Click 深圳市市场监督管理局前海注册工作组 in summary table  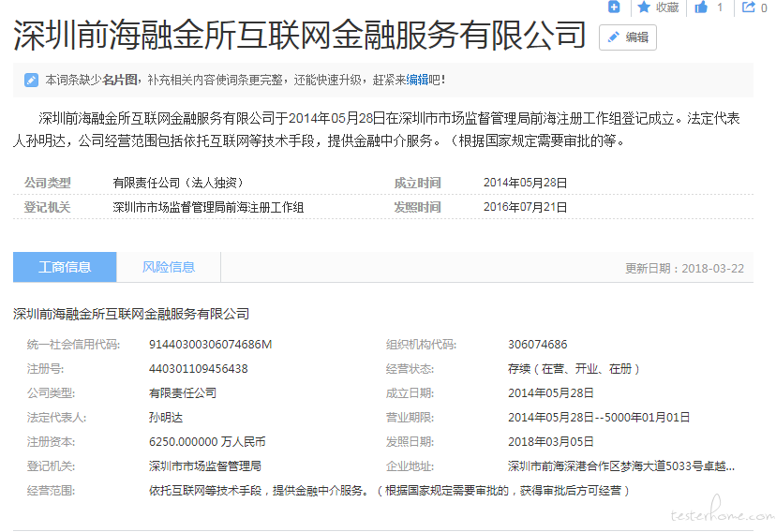208,207
